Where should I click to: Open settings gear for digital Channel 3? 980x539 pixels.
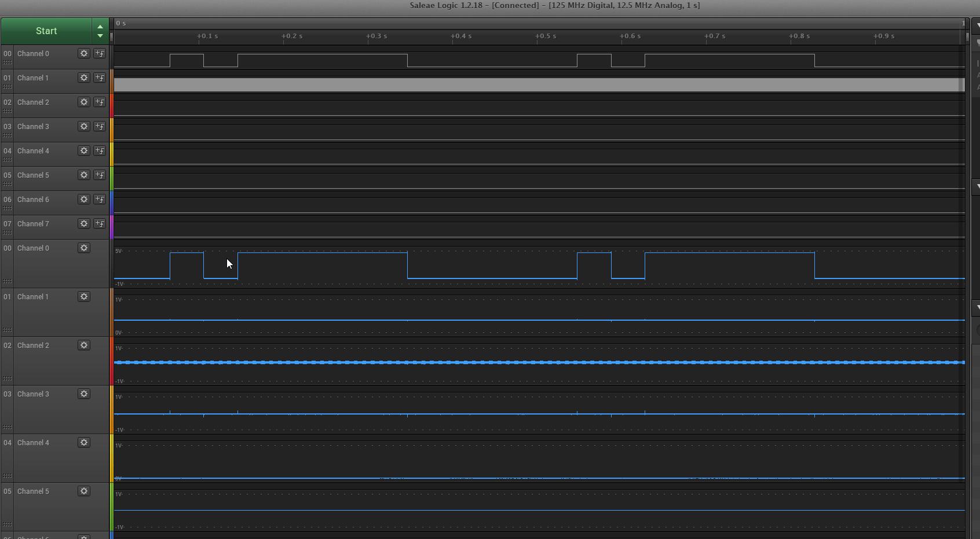(84, 126)
